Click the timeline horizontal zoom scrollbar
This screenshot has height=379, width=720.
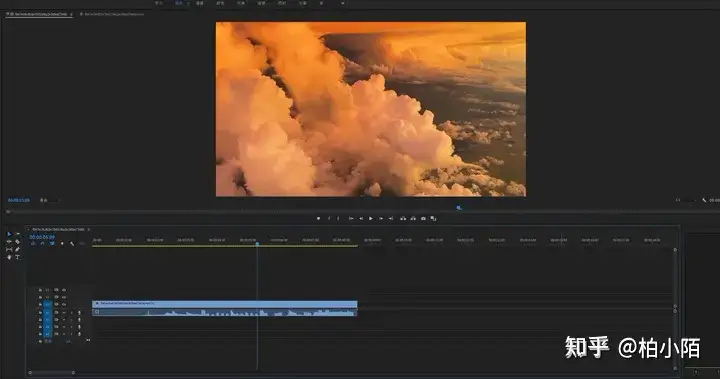[x=51, y=373]
